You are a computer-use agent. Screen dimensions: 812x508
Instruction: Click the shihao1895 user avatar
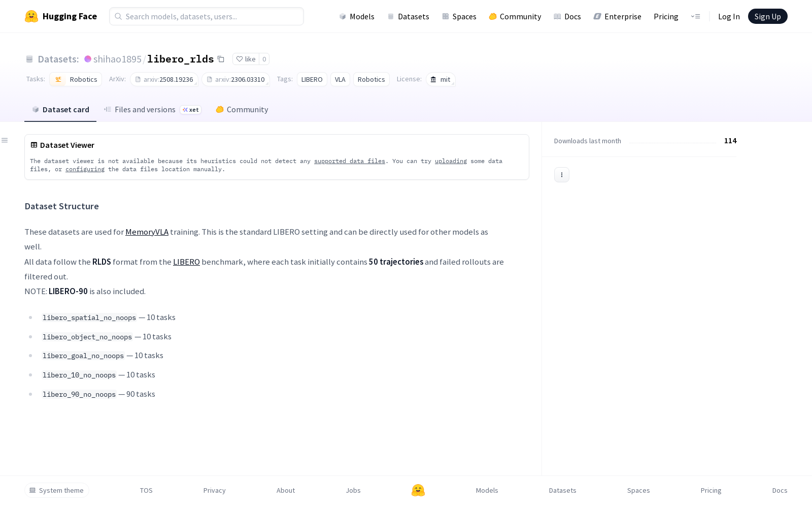pyautogui.click(x=88, y=59)
